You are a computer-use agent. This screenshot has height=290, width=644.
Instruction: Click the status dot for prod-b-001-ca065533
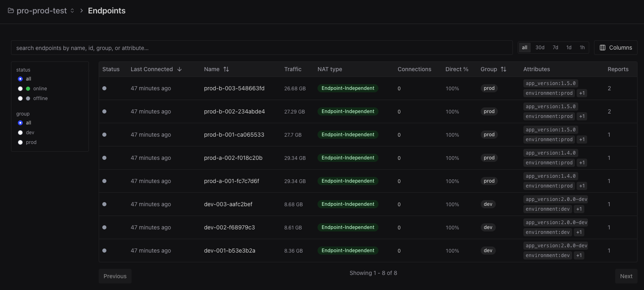click(x=104, y=135)
